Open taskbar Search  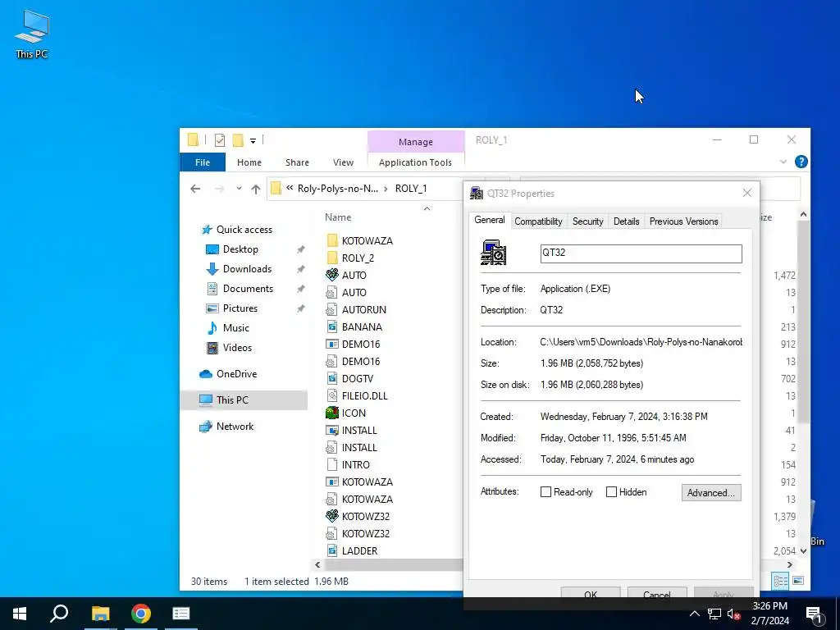pyautogui.click(x=59, y=614)
